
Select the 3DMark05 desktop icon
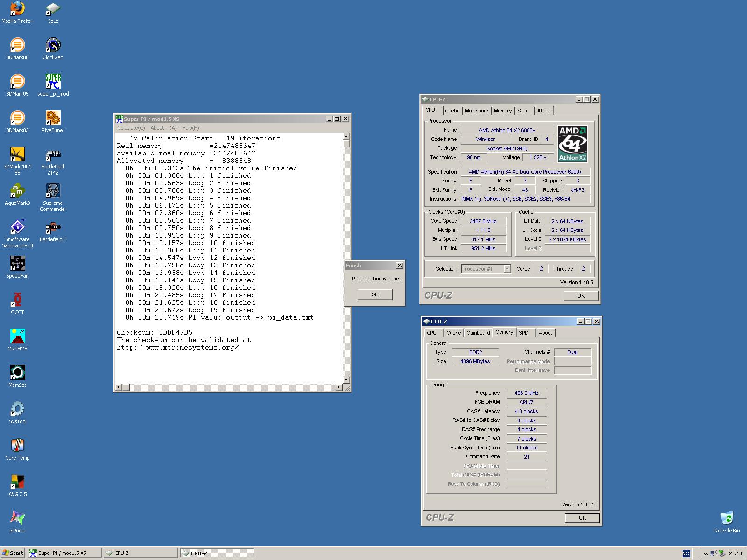tap(17, 85)
